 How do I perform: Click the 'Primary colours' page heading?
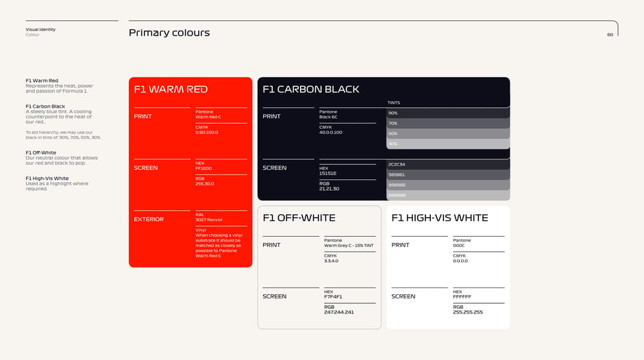point(169,33)
